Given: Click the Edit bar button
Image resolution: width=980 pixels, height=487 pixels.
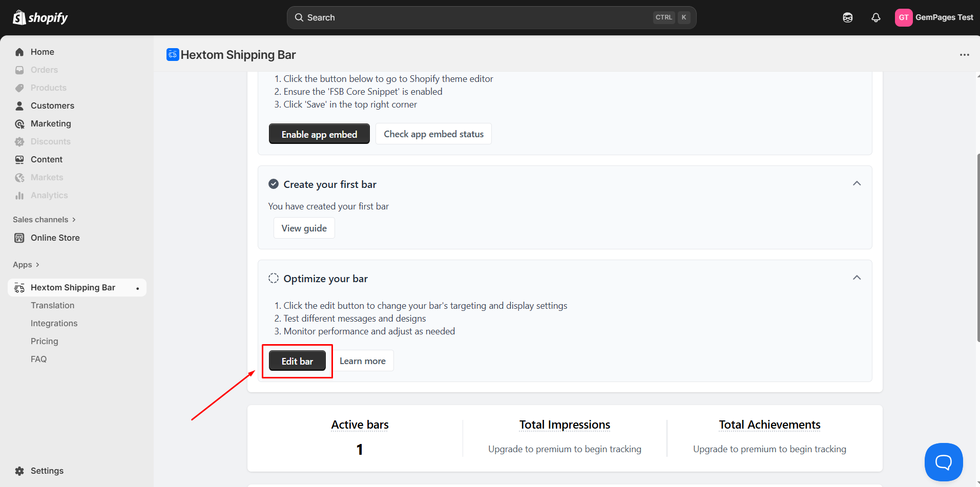Looking at the screenshot, I should click(x=297, y=361).
